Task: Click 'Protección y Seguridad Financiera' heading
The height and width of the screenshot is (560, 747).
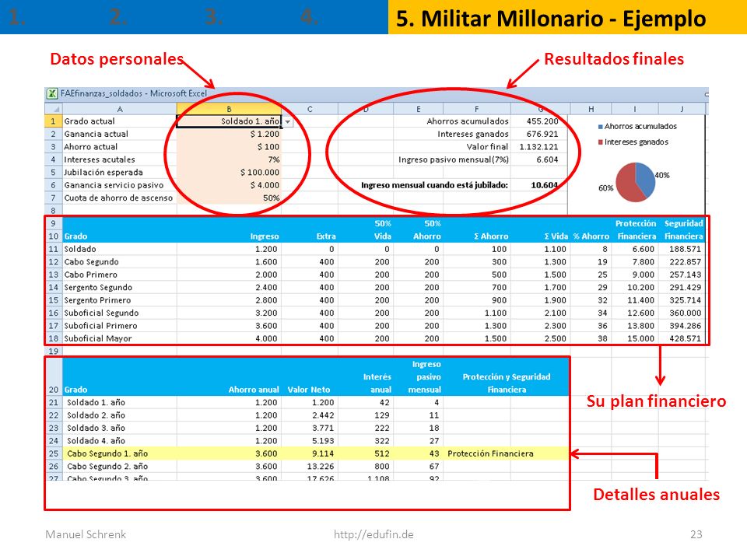Action: pyautogui.click(x=507, y=383)
